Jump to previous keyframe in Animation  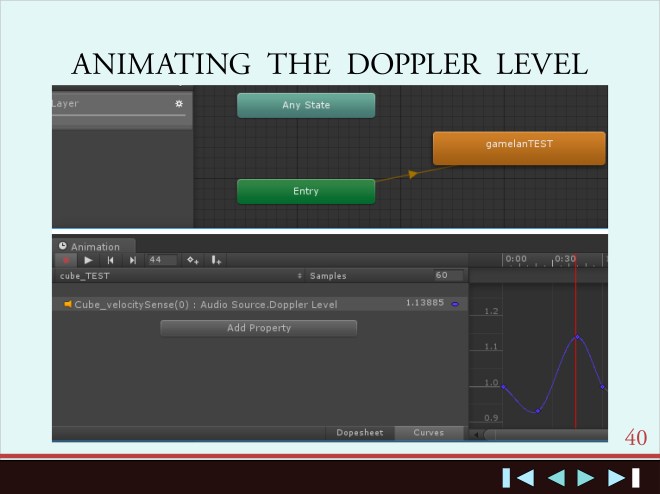point(111,260)
